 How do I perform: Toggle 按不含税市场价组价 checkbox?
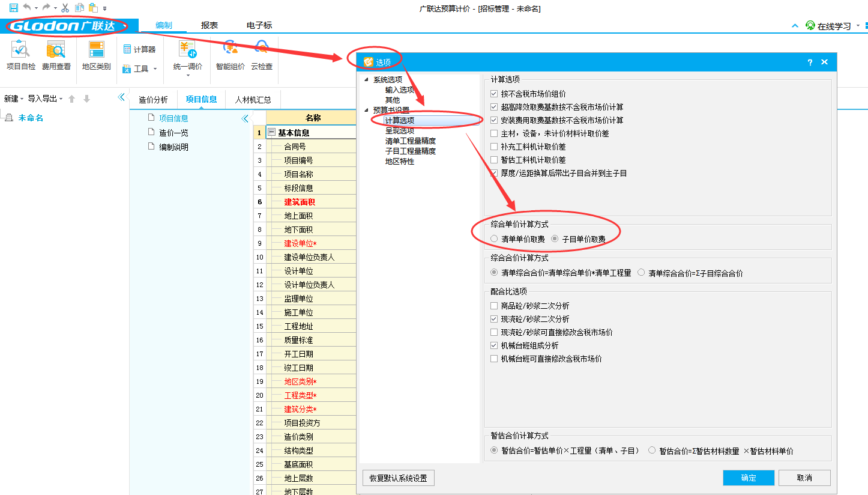click(x=494, y=94)
